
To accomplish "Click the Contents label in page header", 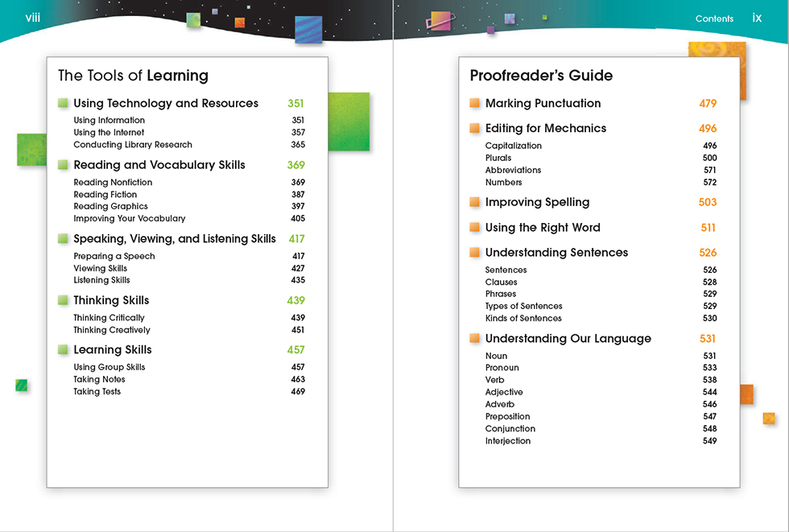I will point(714,19).
